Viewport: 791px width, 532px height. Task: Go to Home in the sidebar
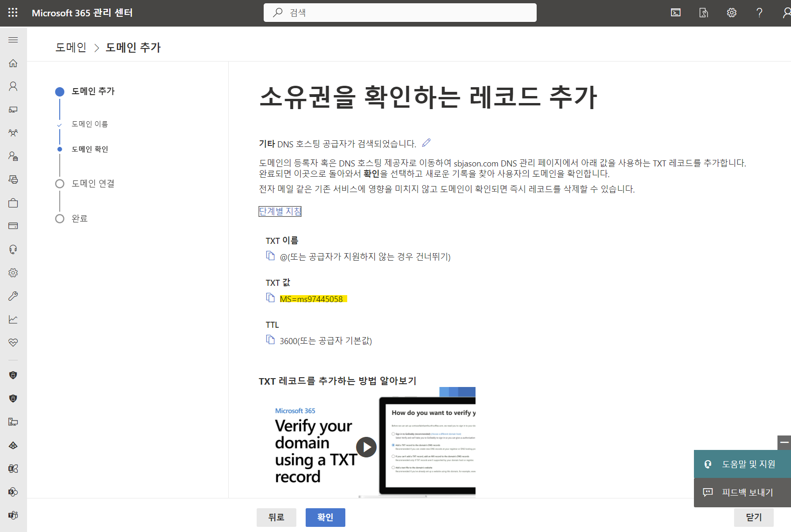(x=13, y=63)
